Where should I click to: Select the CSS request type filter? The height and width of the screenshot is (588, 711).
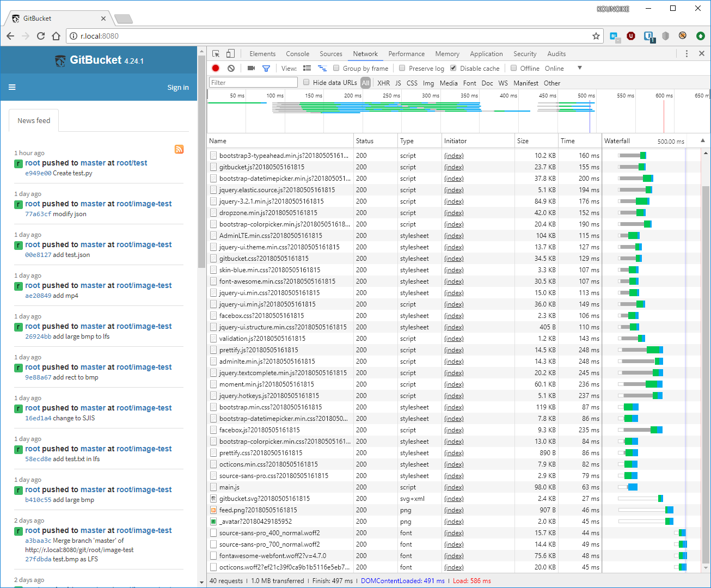click(412, 83)
